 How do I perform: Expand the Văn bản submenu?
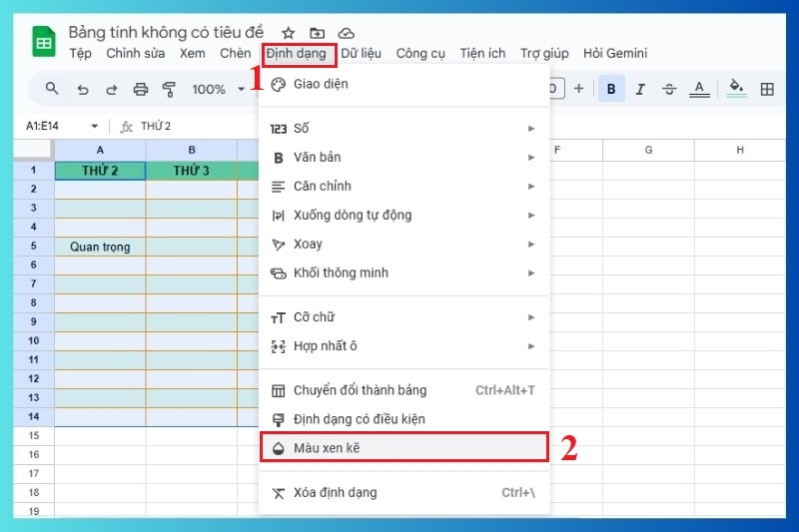[x=404, y=158]
